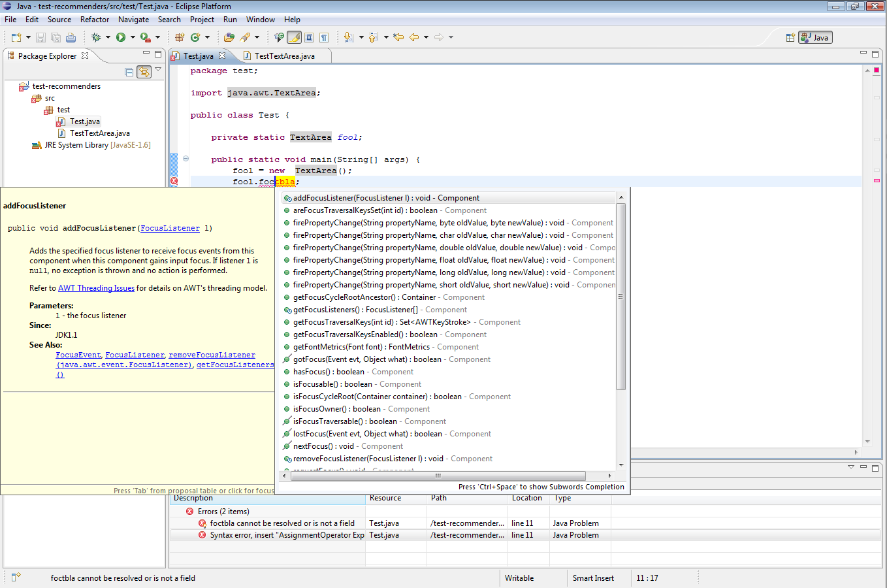This screenshot has width=887, height=588.
Task: Click the Java perspective button
Action: (x=815, y=37)
